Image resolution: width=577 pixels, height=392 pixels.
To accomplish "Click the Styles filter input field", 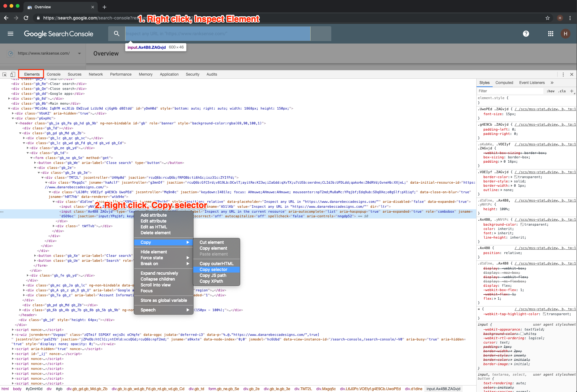I will [x=510, y=91].
